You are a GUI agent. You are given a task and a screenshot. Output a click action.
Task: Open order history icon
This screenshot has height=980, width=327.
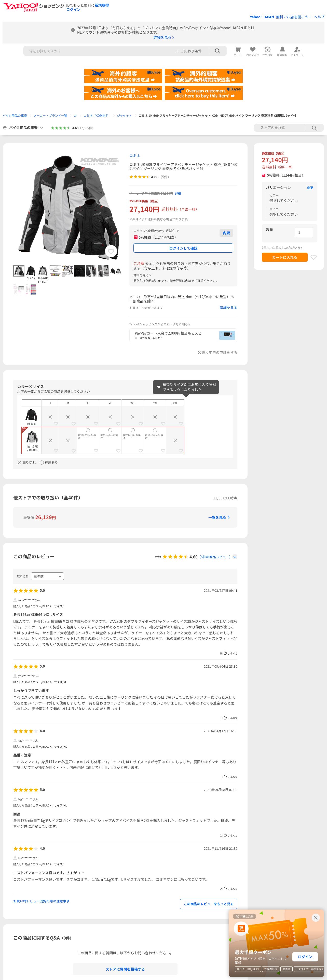click(267, 49)
